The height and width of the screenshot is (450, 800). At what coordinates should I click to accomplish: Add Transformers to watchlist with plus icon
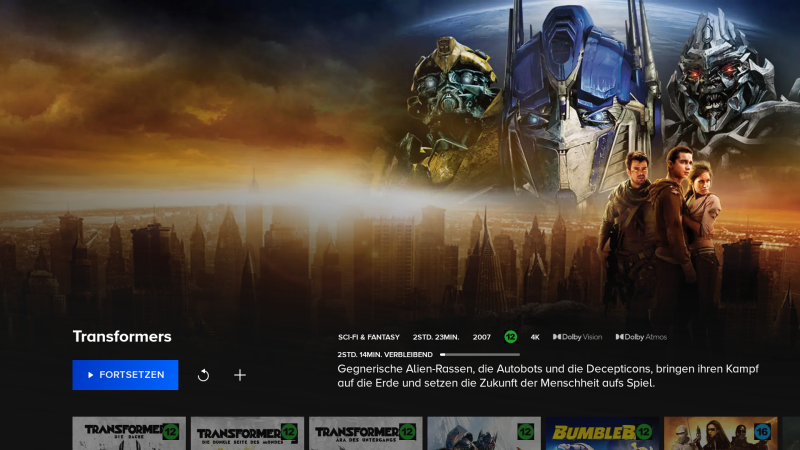[x=240, y=375]
